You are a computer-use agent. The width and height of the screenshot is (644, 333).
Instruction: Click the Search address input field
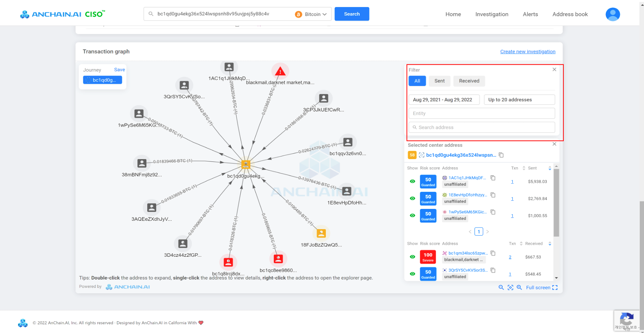(482, 127)
